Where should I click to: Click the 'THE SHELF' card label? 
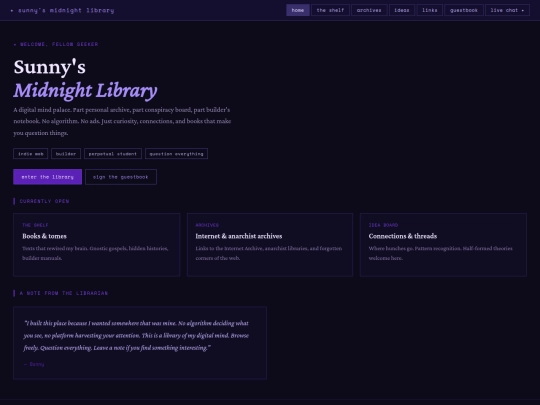click(x=35, y=225)
